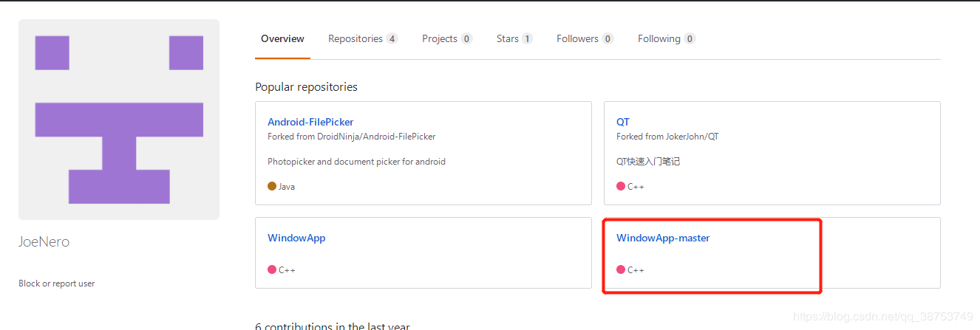Click the Stars count badge 1

pos(527,39)
